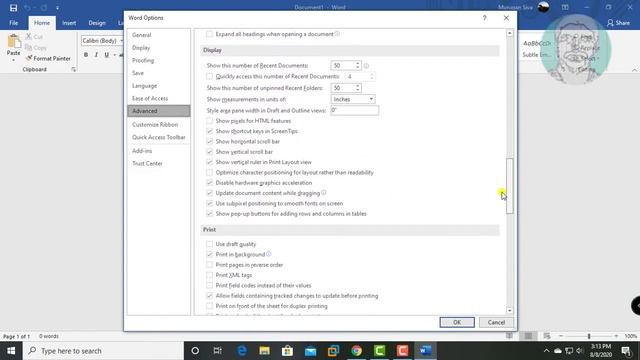Screen dimensions: 640x360
Task: Click the Cut scissors icon
Action: 29,37
